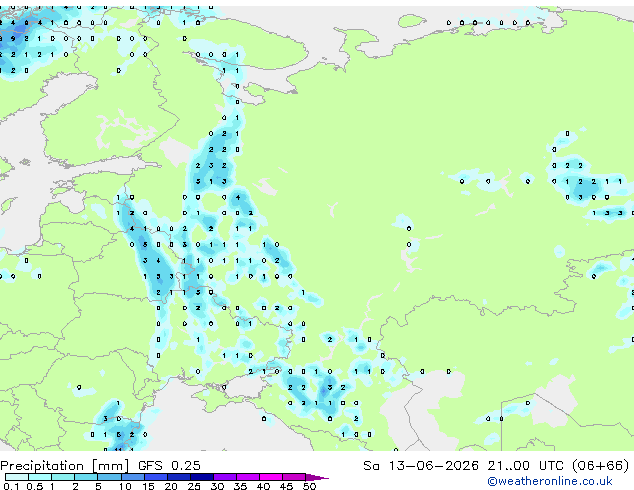Viewport: 634px width, 490px height.
Task: Pick the 2–5 mm legend swatch
Action: click(x=86, y=477)
